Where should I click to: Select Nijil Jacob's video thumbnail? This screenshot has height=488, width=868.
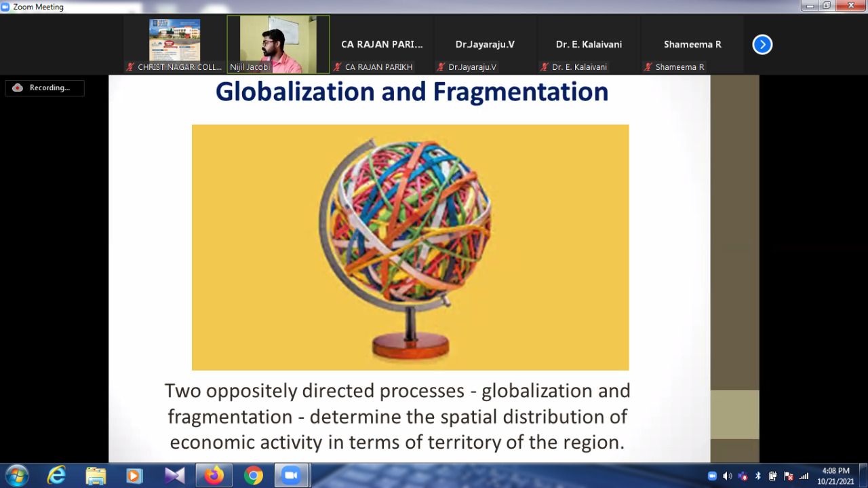click(278, 44)
